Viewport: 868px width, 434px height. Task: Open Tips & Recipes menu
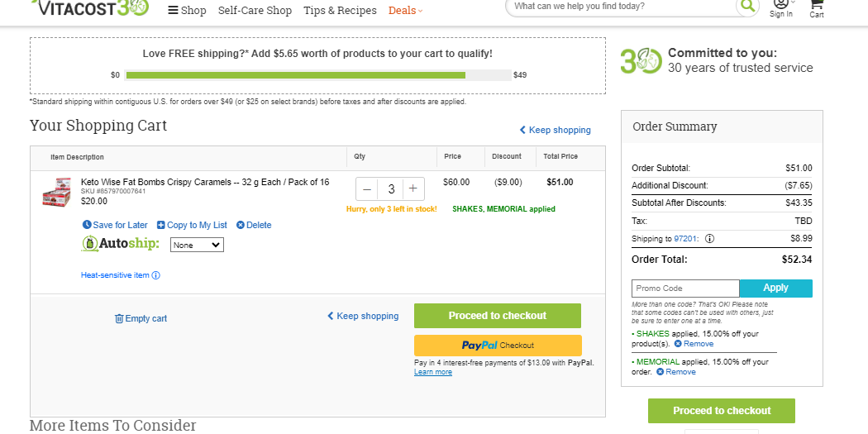pos(340,10)
